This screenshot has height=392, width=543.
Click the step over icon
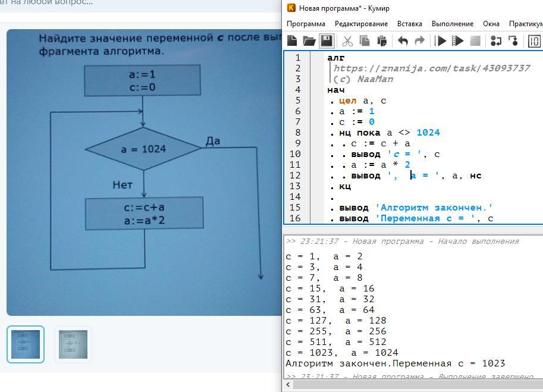click(x=496, y=41)
